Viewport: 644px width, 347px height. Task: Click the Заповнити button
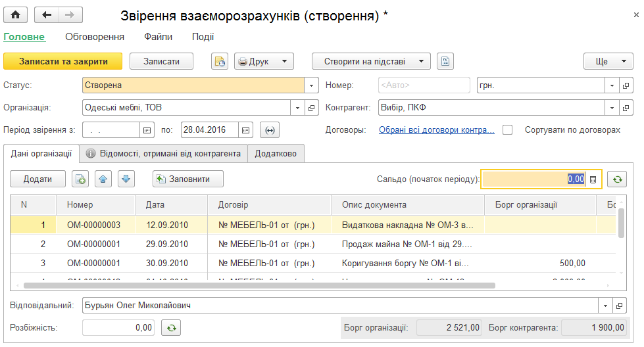tap(188, 179)
